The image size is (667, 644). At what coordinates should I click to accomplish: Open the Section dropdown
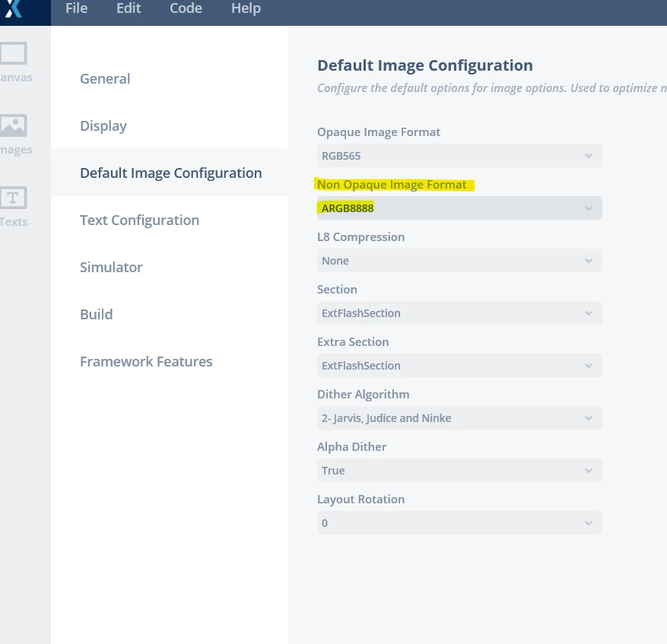[459, 313]
